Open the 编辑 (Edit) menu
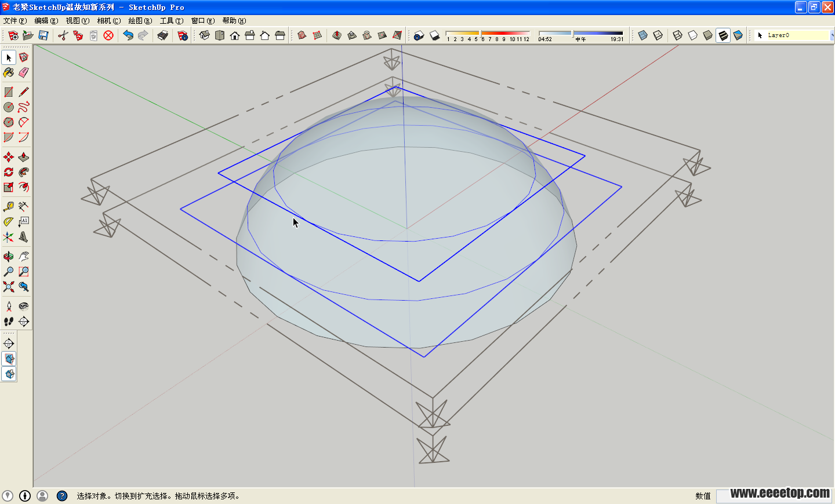This screenshot has height=504, width=835. click(46, 21)
